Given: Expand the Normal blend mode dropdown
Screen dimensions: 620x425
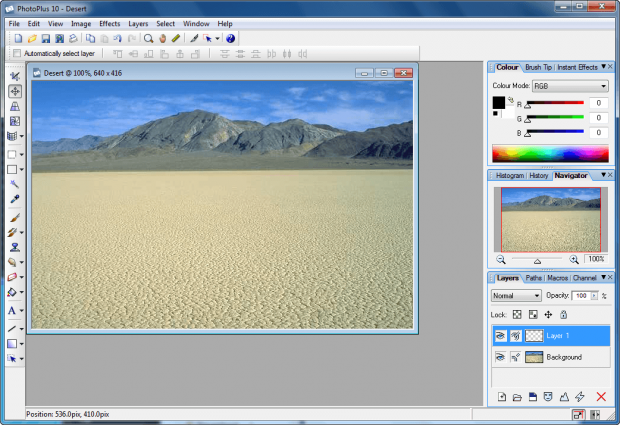Looking at the screenshot, I should [516, 296].
